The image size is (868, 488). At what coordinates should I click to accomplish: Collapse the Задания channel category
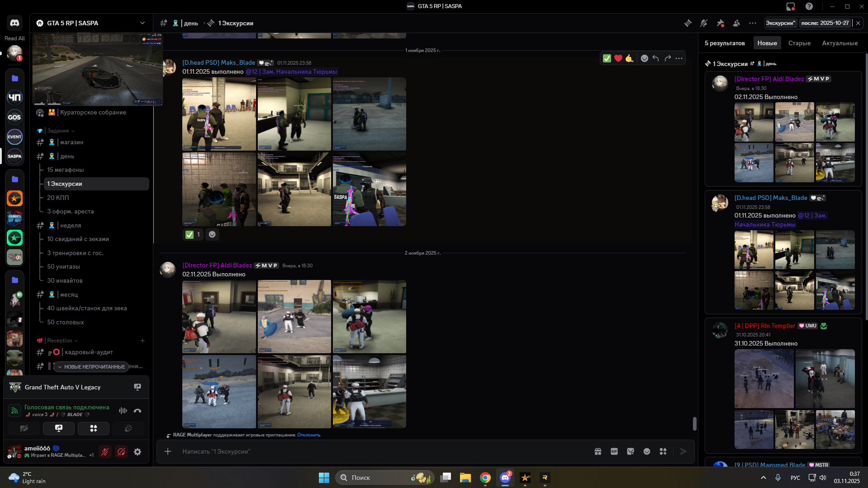tap(58, 131)
